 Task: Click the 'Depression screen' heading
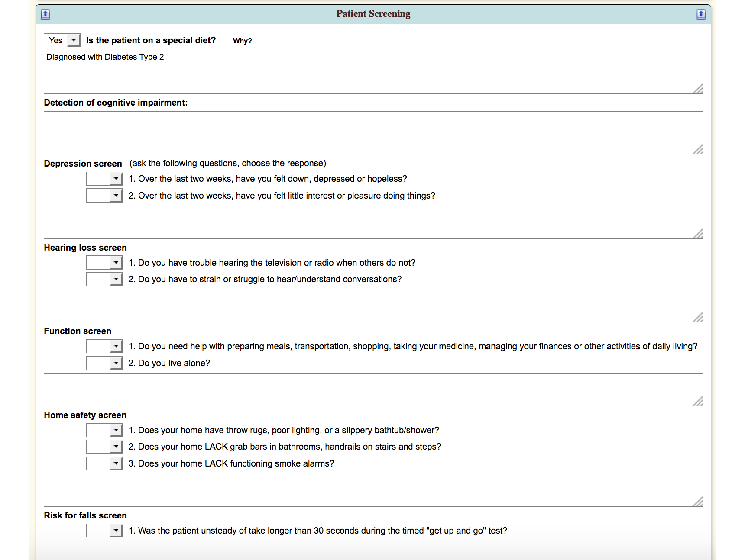[x=83, y=164]
